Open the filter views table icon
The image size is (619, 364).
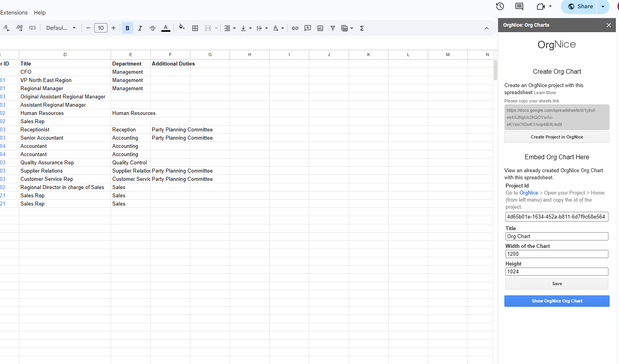[x=347, y=28]
